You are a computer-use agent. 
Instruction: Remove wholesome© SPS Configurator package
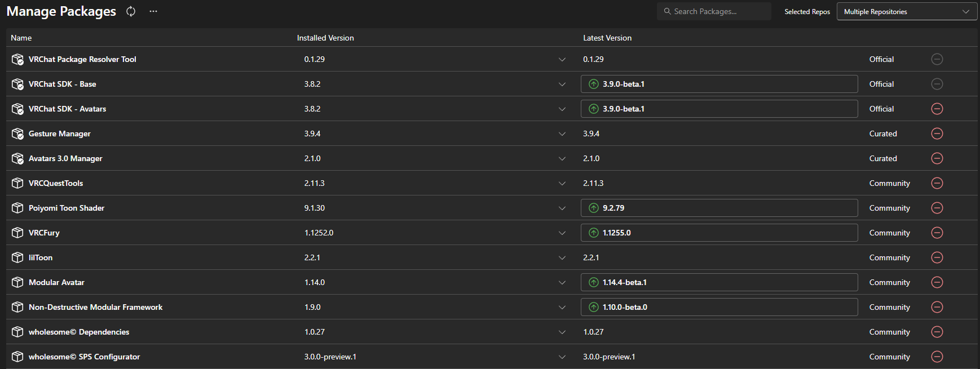[937, 357]
